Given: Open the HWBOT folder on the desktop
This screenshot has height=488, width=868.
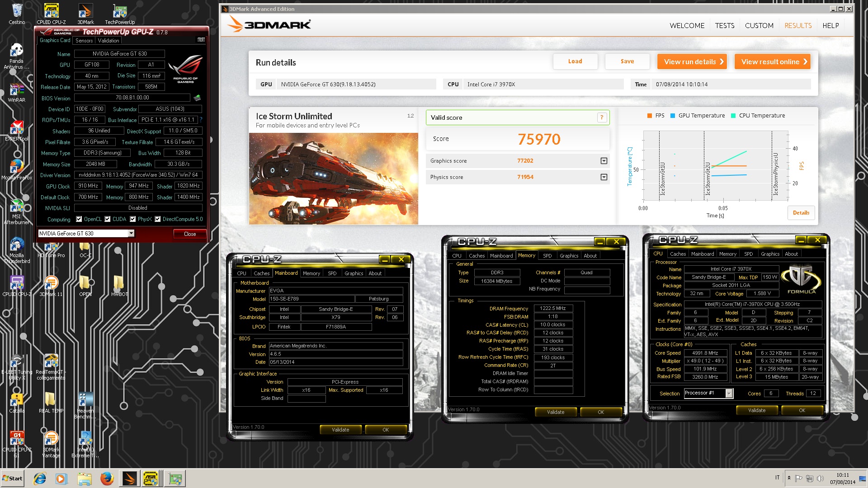Looking at the screenshot, I should point(119,286).
